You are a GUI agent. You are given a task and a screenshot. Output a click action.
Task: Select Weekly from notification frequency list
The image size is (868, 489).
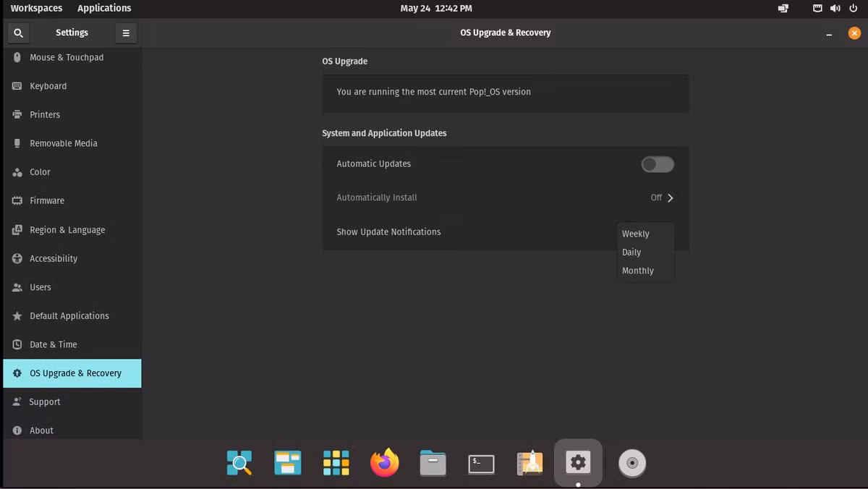636,234
